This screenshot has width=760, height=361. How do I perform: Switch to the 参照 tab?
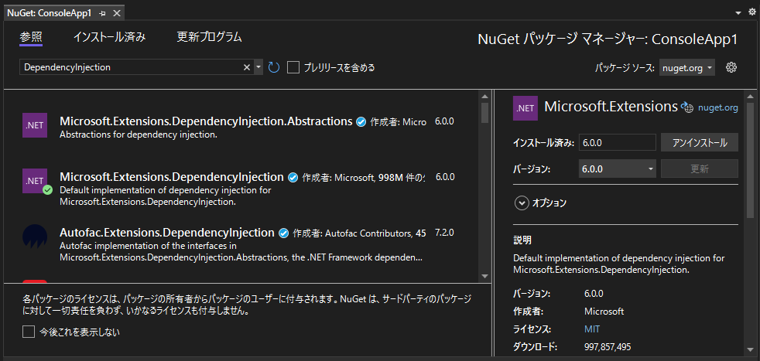(31, 37)
